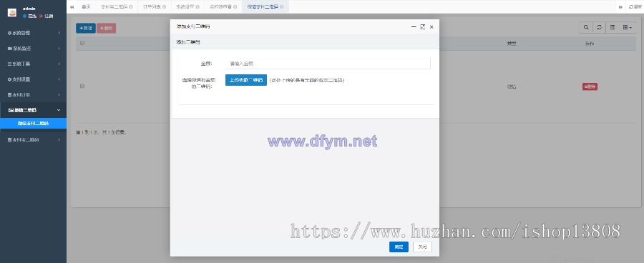Click the tab scroll-left double arrow
The height and width of the screenshot is (263, 644).
click(72, 7)
